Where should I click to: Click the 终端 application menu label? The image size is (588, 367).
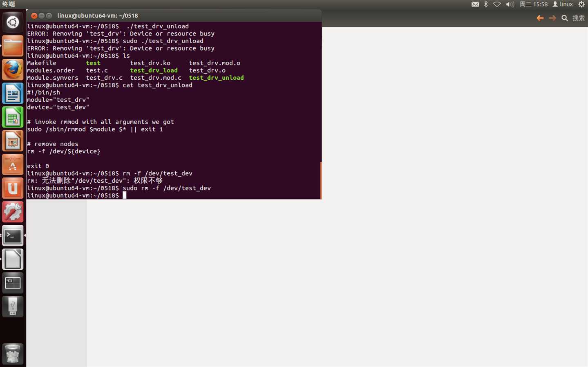9,4
